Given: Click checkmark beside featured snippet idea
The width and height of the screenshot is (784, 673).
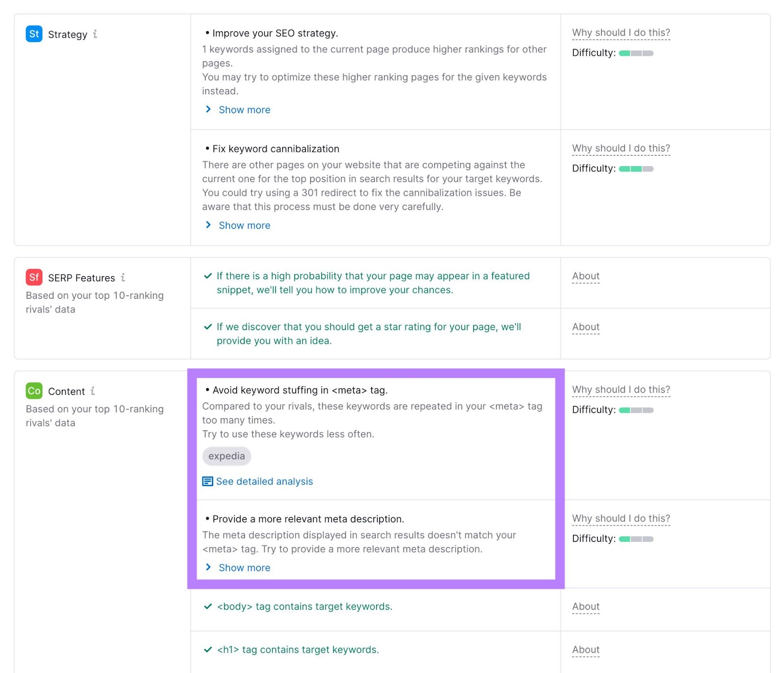Looking at the screenshot, I should click(208, 276).
